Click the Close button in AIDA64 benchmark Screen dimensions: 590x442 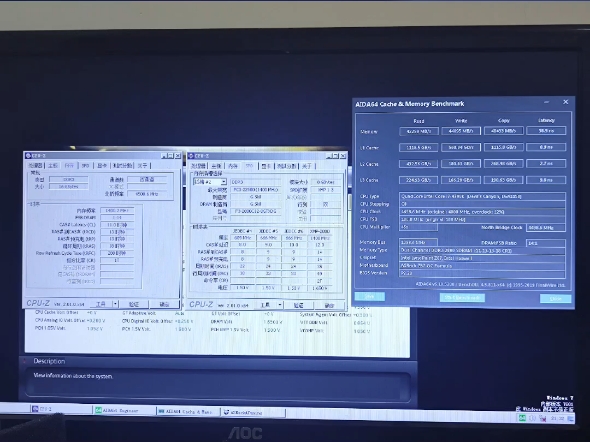[555, 299]
